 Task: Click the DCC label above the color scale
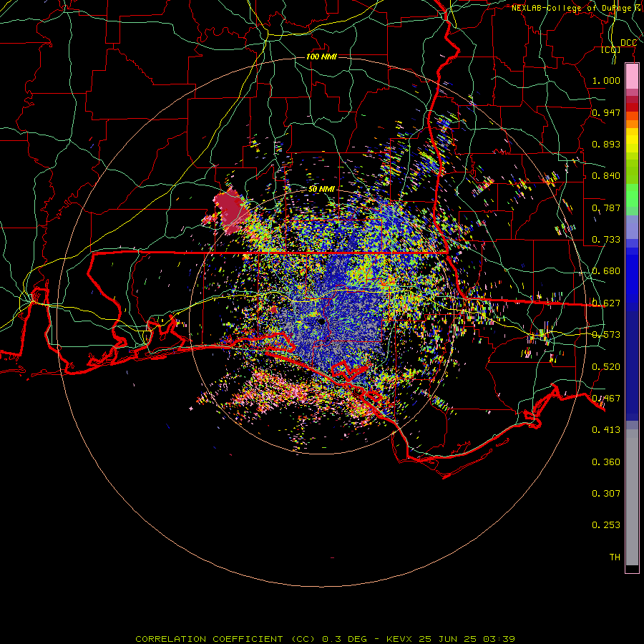[628, 43]
